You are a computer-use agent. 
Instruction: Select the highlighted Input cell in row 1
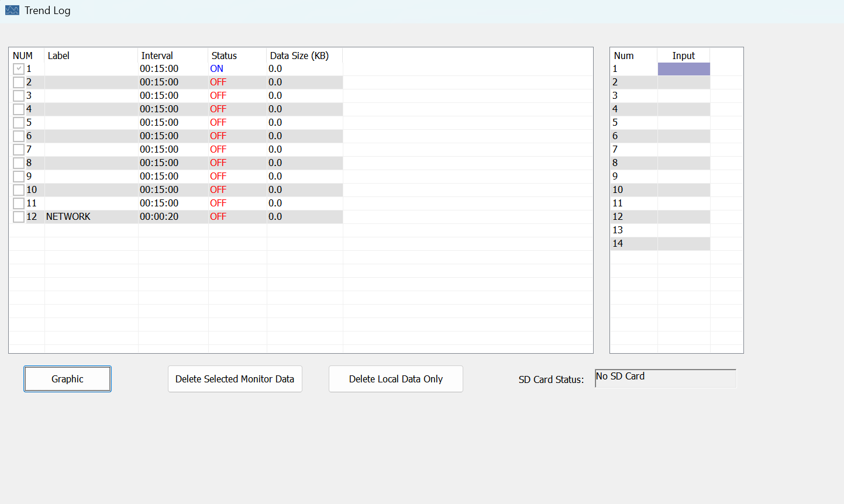[683, 69]
